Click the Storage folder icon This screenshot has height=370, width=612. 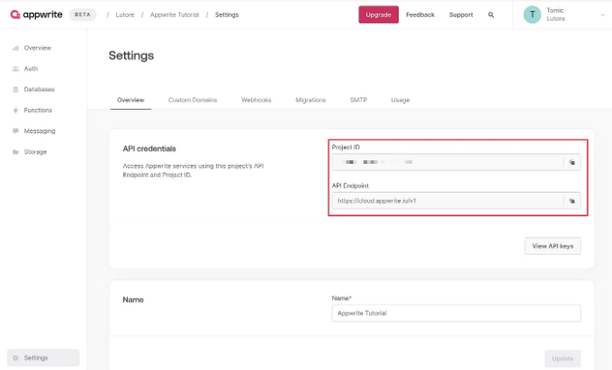[x=16, y=152]
